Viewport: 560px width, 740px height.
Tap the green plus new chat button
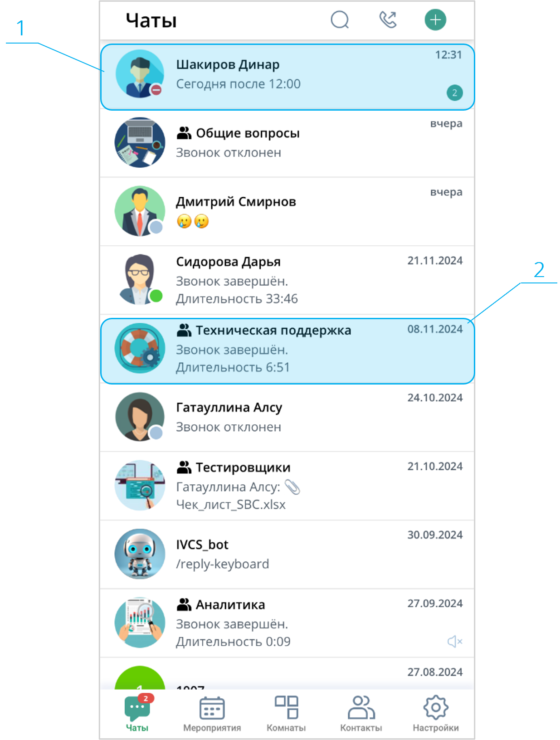point(435,20)
